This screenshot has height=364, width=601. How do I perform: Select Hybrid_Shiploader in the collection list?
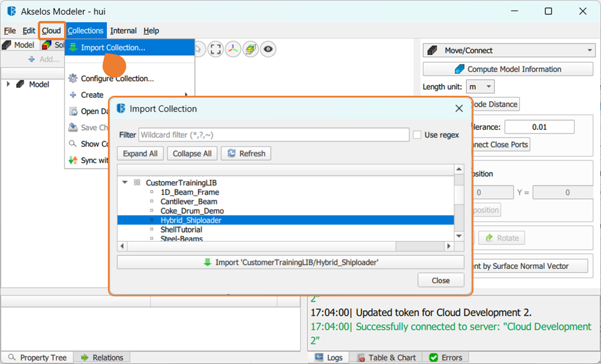click(286, 220)
